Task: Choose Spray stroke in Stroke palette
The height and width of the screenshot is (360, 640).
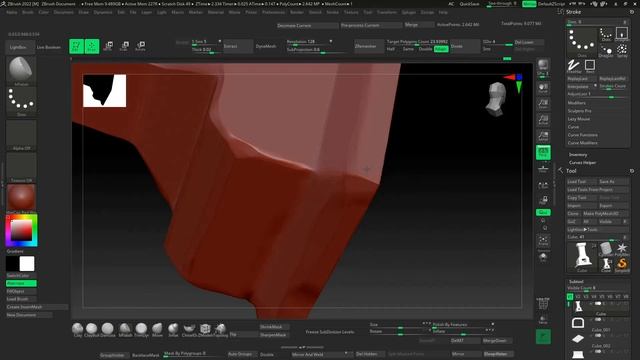Action: click(622, 51)
